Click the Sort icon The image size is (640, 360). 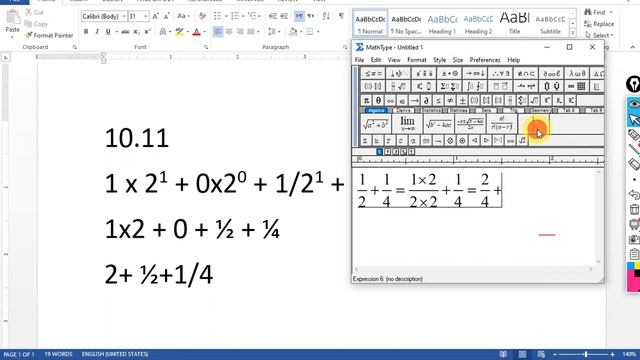click(326, 16)
